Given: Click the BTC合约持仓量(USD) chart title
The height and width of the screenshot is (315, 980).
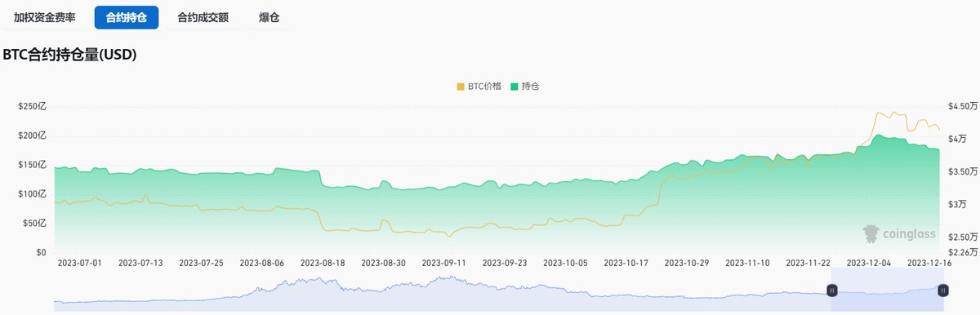Looking at the screenshot, I should coord(69,55).
